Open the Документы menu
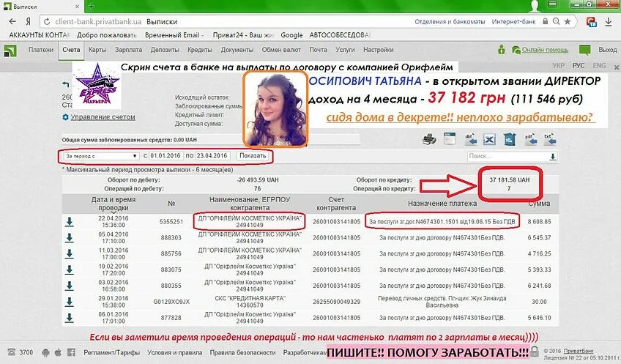The image size is (621, 364). pyautogui.click(x=237, y=50)
